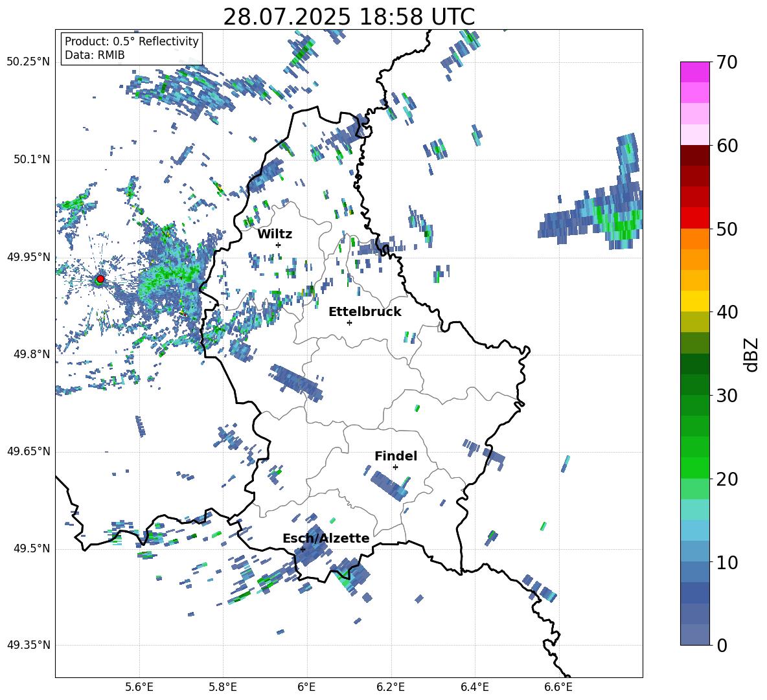
Task: Click the red radar site marker
Action: click(100, 279)
